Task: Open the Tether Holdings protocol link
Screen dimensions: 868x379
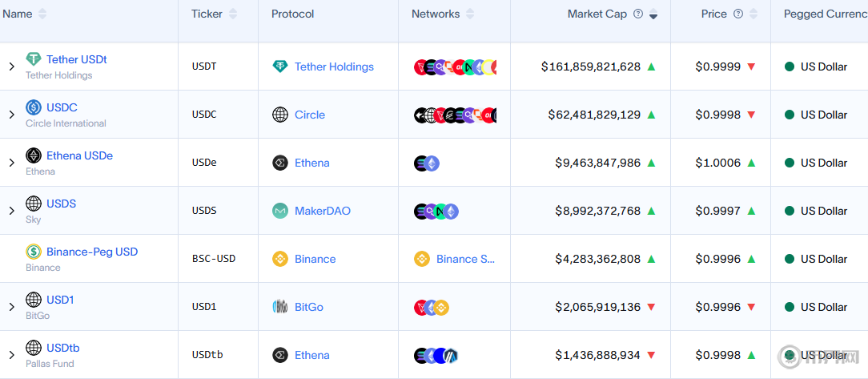Action: pyautogui.click(x=334, y=67)
